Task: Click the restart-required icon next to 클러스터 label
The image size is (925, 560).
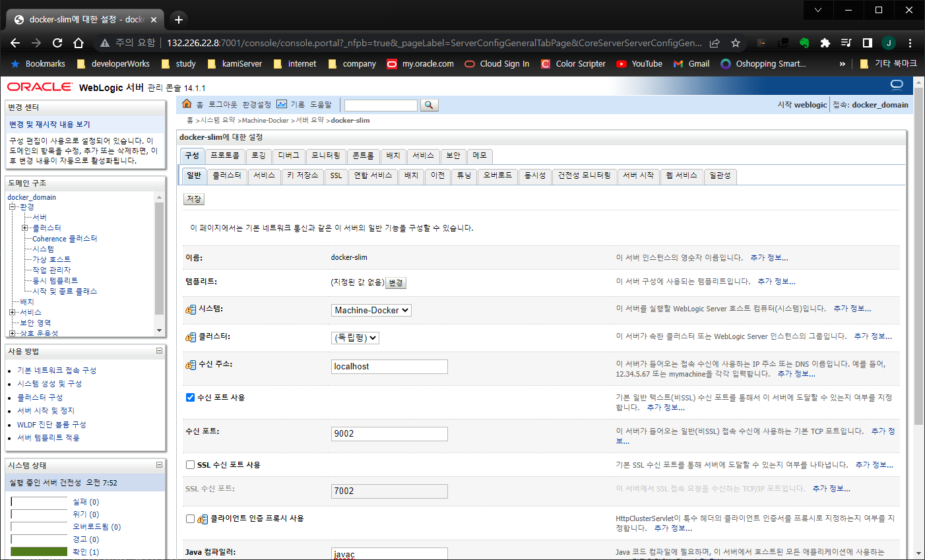Action: [x=191, y=337]
